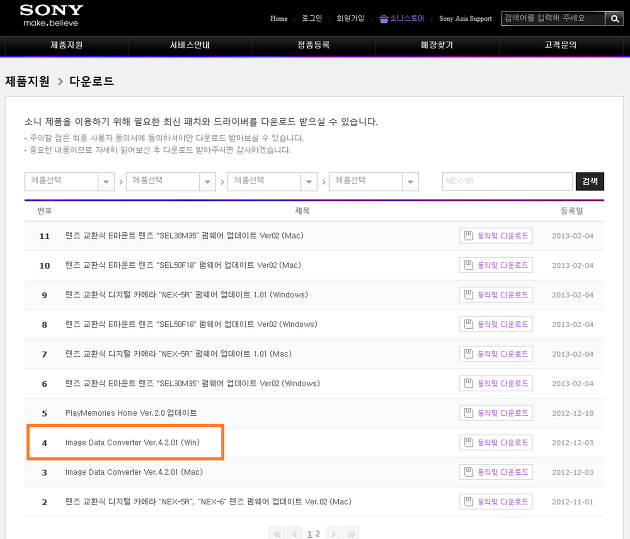Click the Sony make.believe logo
This screenshot has width=630, height=539.
click(51, 15)
